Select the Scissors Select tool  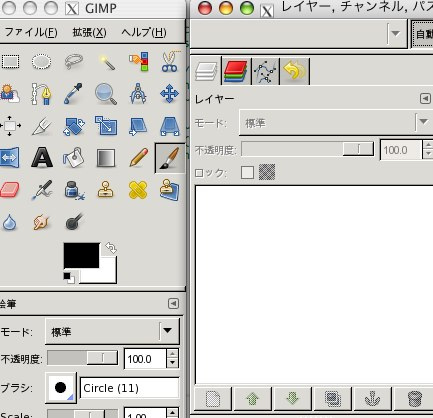170,62
